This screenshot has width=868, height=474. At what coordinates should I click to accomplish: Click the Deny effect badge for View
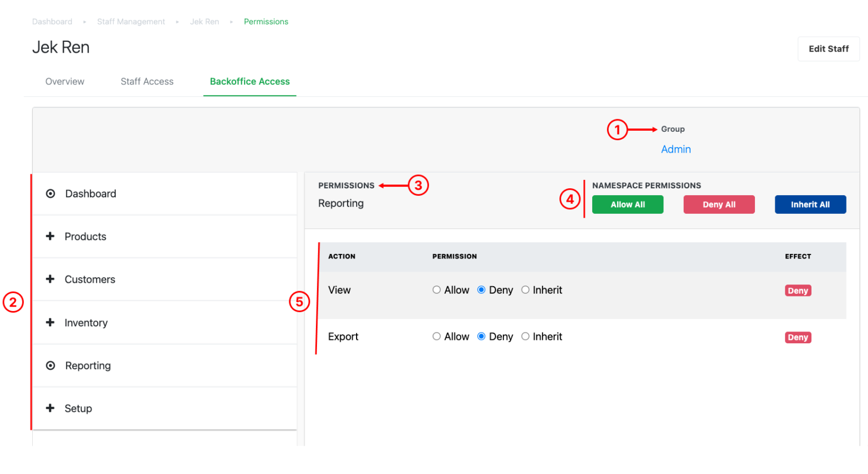[x=798, y=291]
